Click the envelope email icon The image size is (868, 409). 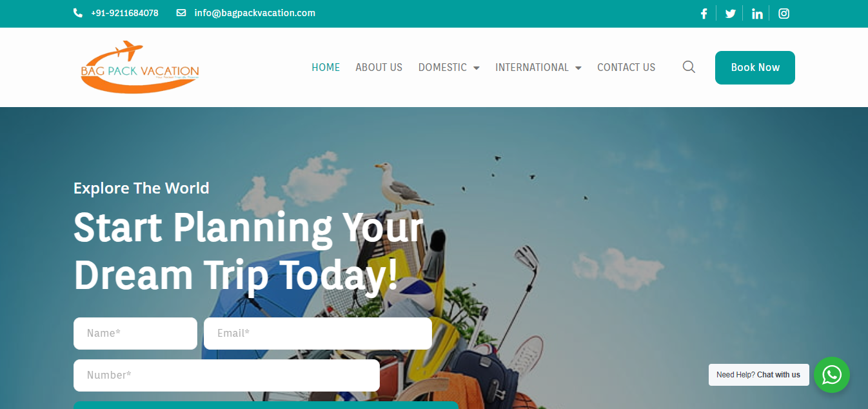coord(181,13)
